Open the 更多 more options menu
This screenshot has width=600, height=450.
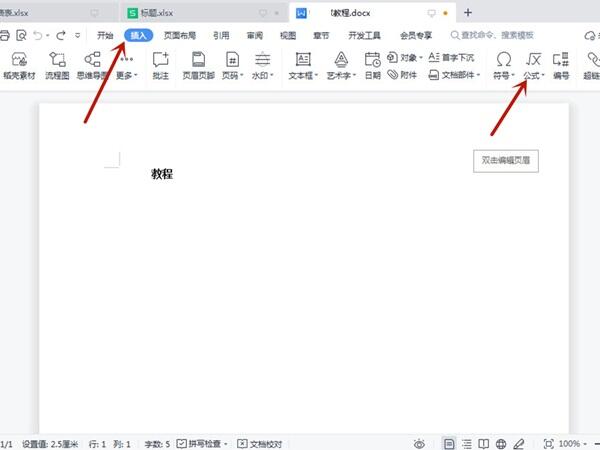(x=127, y=66)
